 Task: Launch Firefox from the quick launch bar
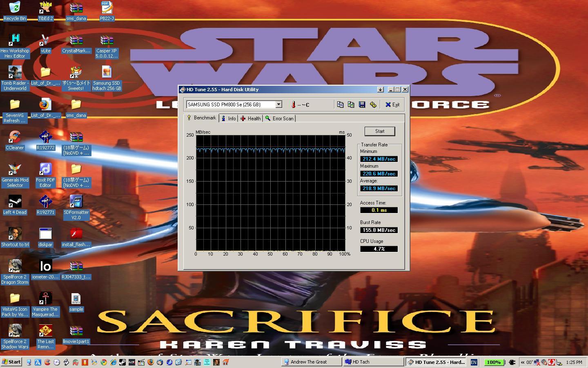coord(150,362)
